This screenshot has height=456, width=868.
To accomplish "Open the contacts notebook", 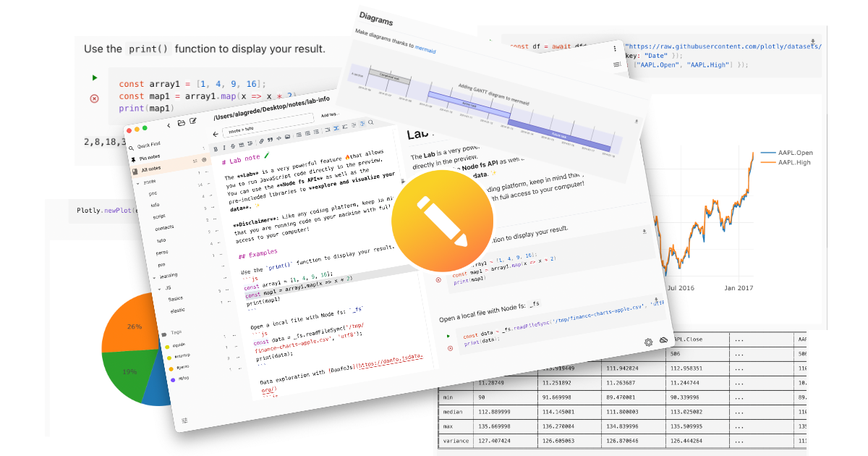I will [x=164, y=228].
